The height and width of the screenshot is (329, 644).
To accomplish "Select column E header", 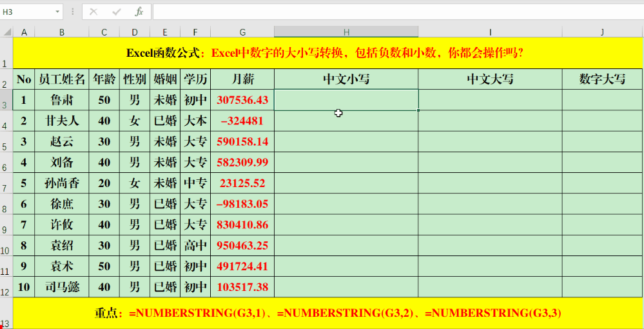I will coord(165,32).
